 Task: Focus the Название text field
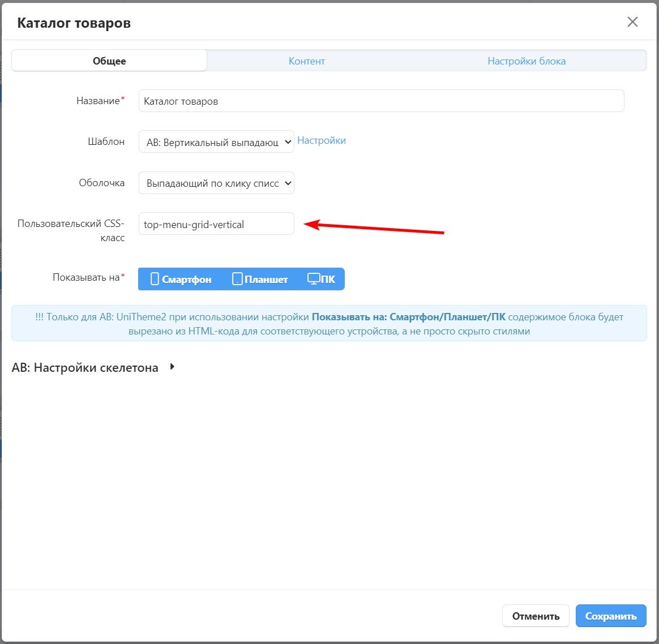381,101
